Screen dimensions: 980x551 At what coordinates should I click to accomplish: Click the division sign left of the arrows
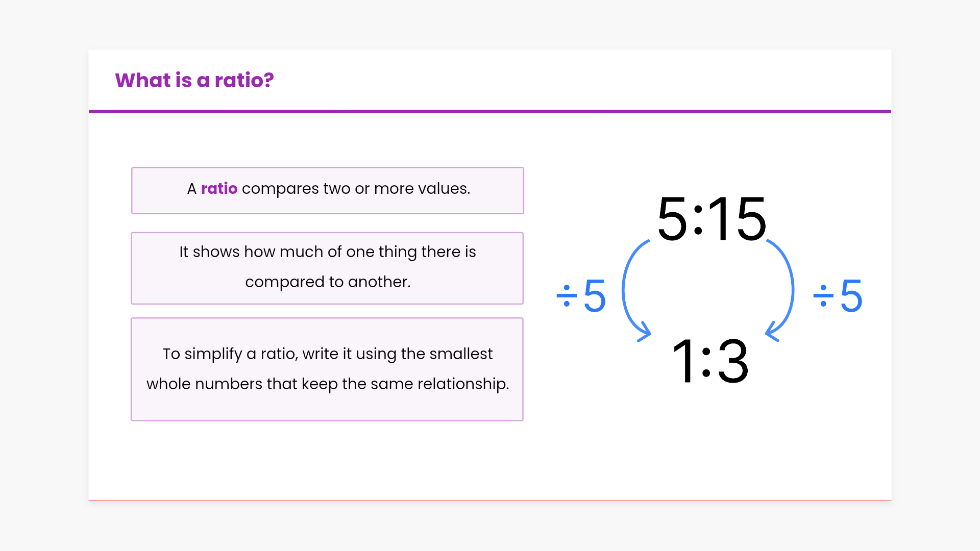click(567, 296)
